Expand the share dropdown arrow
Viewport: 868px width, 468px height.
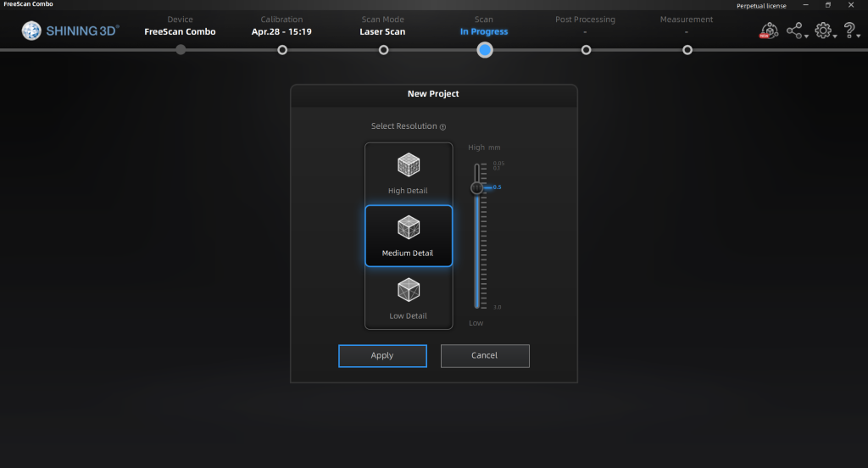pyautogui.click(x=806, y=36)
